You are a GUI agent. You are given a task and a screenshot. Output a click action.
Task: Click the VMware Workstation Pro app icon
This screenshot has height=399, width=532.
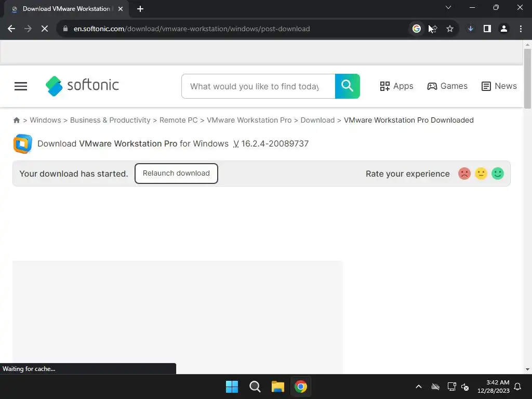tap(23, 144)
